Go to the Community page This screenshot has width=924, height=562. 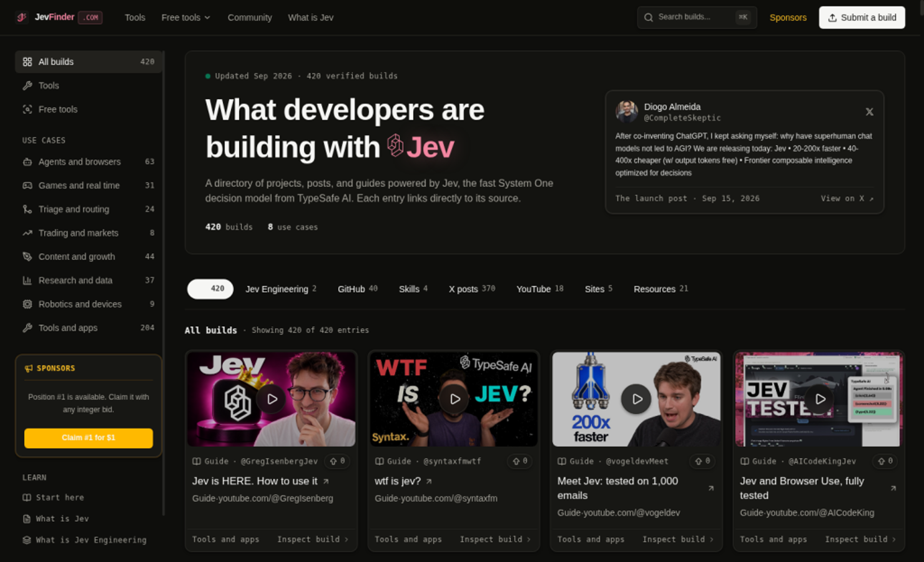pos(250,17)
